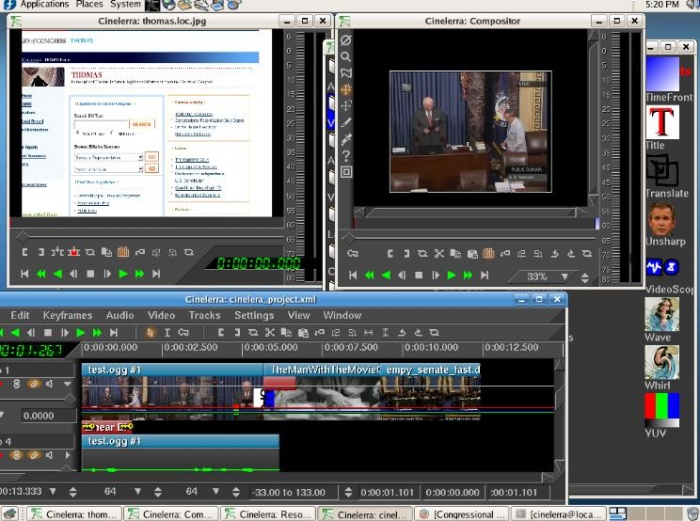Screen dimensions: 700x521
Task: Select the mask edit tool in Compositor
Action: click(346, 73)
